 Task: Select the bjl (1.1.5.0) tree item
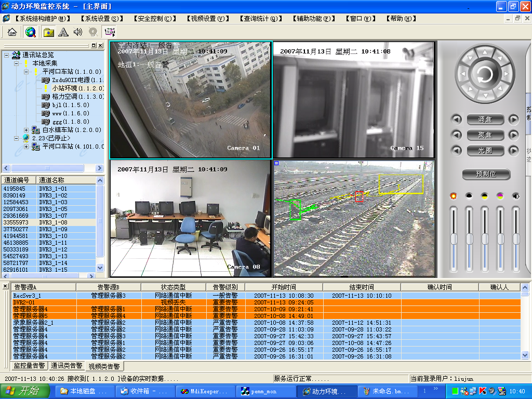(x=71, y=105)
